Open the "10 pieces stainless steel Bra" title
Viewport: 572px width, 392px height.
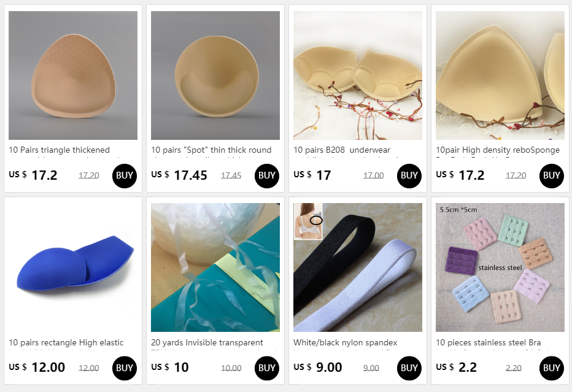[x=488, y=342]
